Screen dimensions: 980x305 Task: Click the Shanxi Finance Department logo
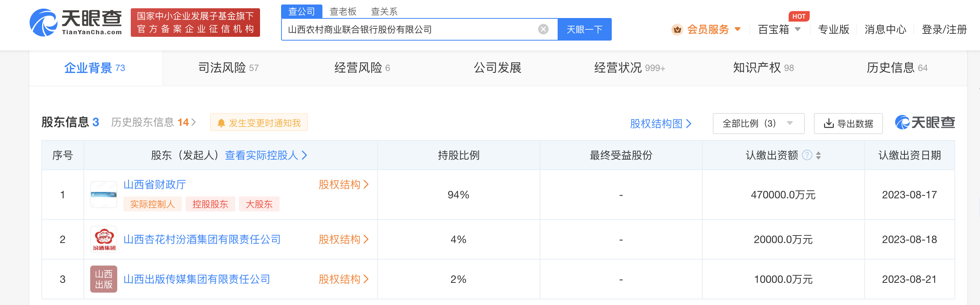103,195
